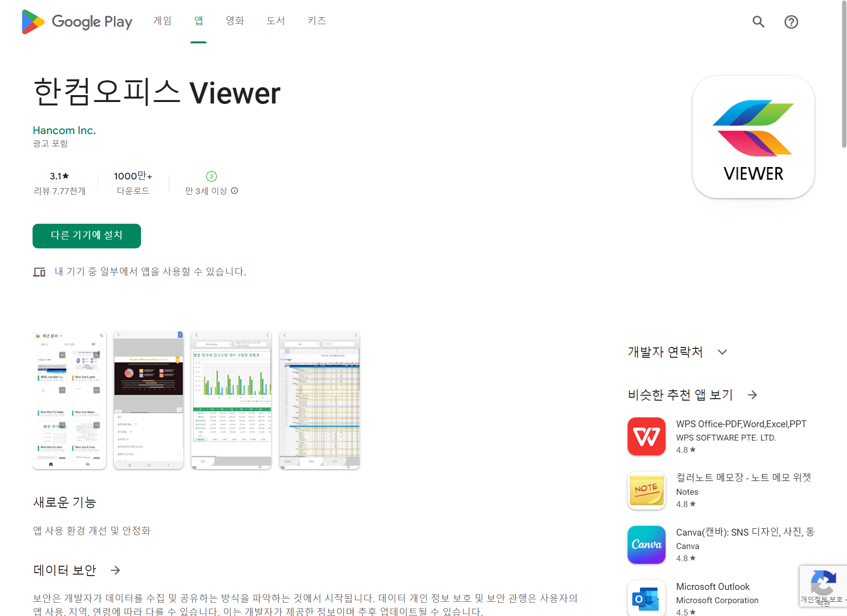Click the 리뷰 7.77천개 text
The width and height of the screenshot is (847, 616).
click(60, 191)
